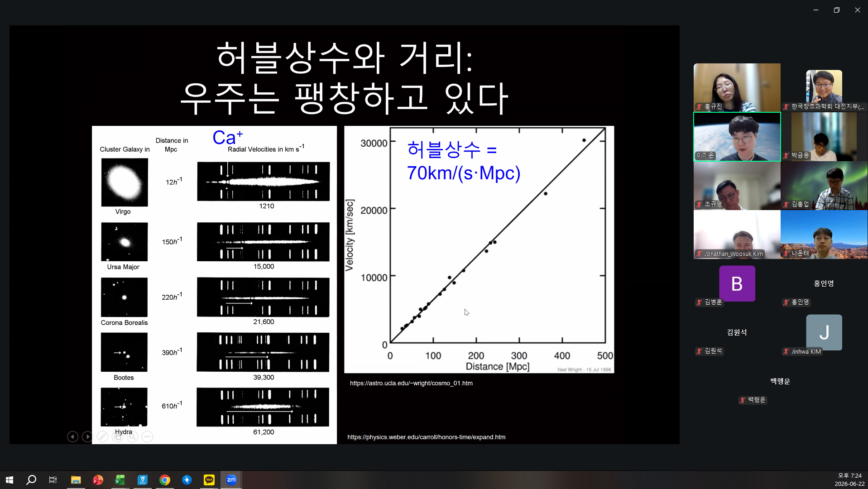Viewport: 868px width, 489px height.
Task: Open the pen annotation tool on slide
Action: [x=103, y=436]
